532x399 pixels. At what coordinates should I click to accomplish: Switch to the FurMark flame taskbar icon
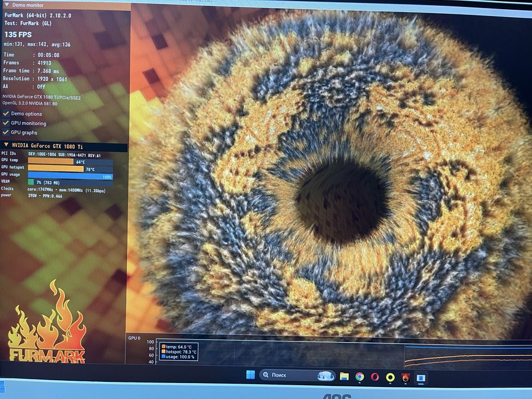(x=405, y=377)
